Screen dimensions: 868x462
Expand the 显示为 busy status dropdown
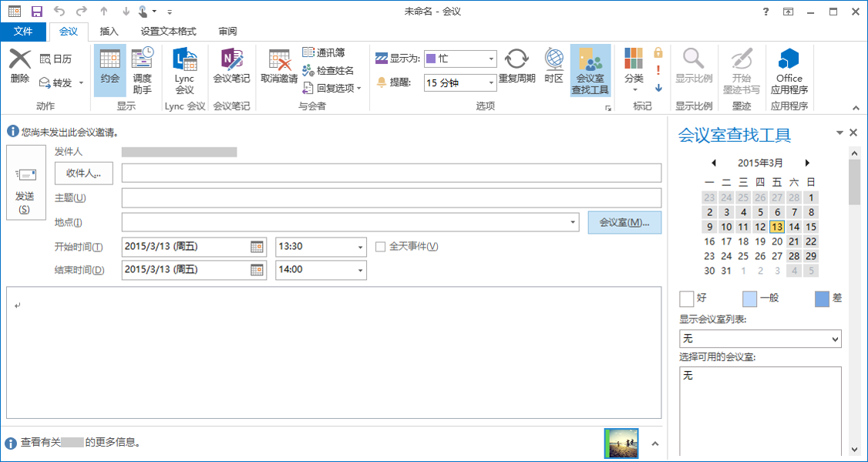(491, 59)
